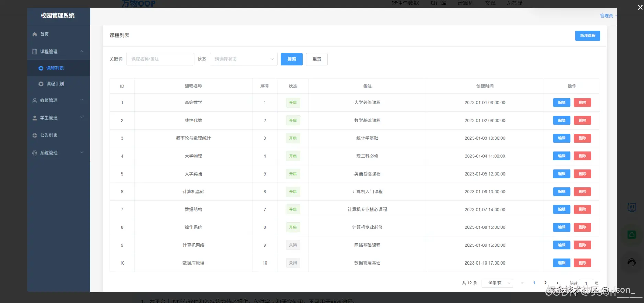
Task: Open the 教师管理 menu
Action: click(x=59, y=100)
